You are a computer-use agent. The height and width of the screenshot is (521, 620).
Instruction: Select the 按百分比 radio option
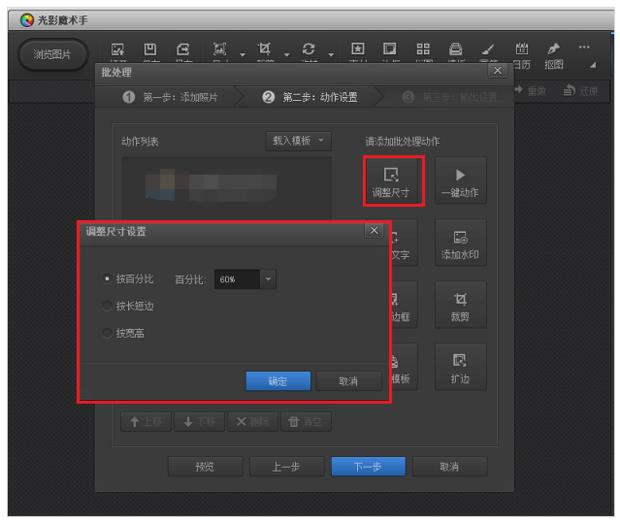108,279
